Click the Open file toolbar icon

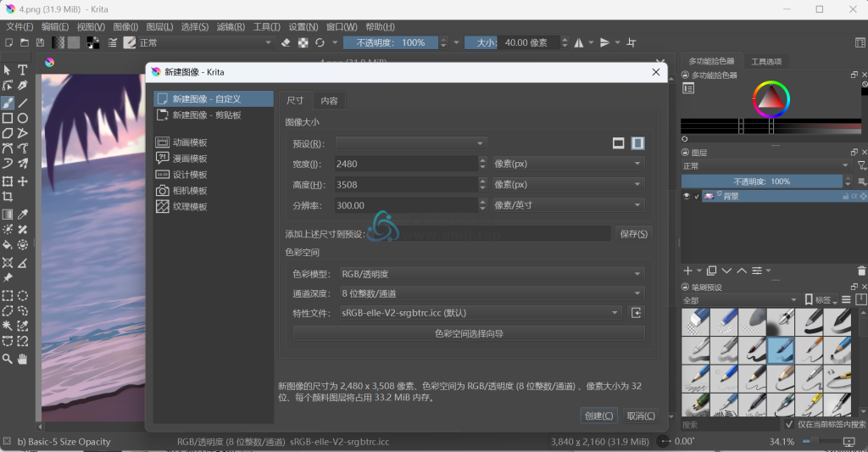pyautogui.click(x=25, y=42)
